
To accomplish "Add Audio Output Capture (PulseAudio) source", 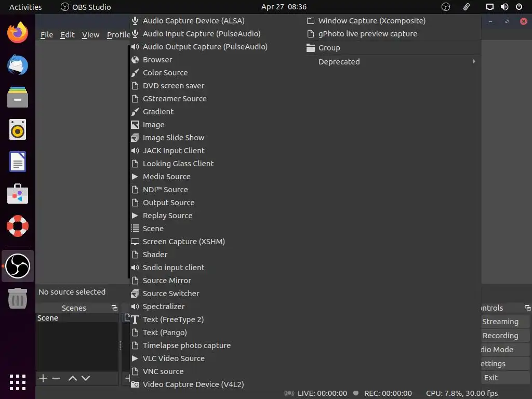I will (x=217, y=47).
